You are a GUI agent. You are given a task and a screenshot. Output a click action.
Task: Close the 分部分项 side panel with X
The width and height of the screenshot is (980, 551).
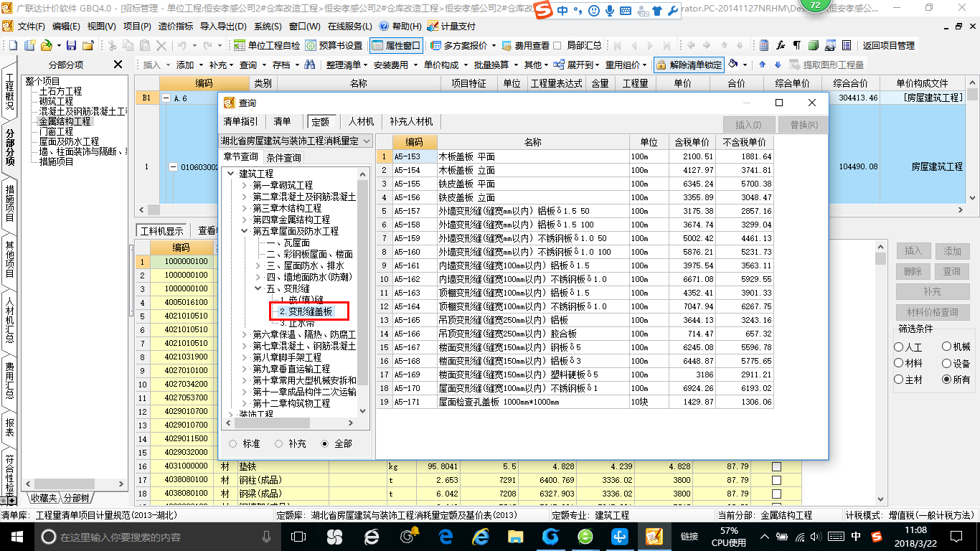click(x=118, y=65)
